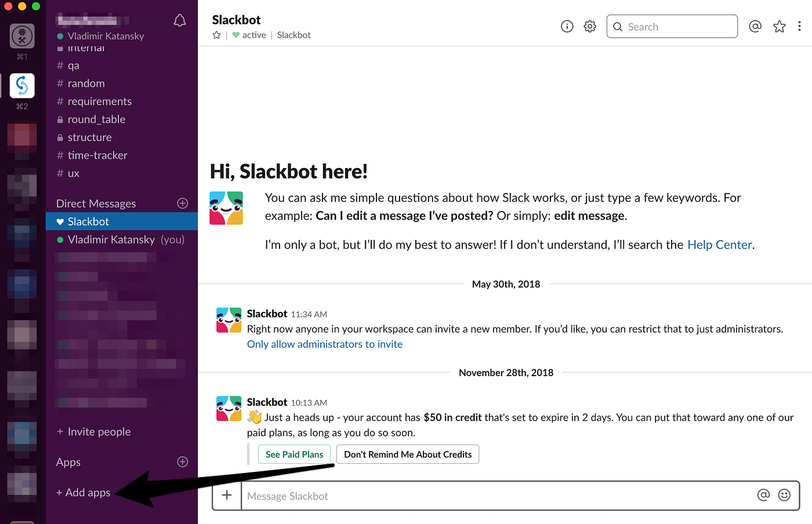Open the notifications bell icon
Screen dimensions: 812x524
[180, 20]
